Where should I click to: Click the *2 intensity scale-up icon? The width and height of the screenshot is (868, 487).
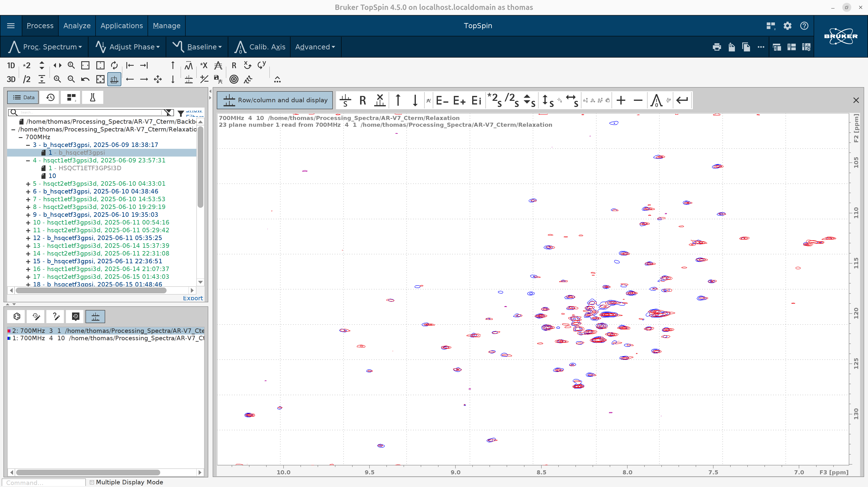(26, 65)
